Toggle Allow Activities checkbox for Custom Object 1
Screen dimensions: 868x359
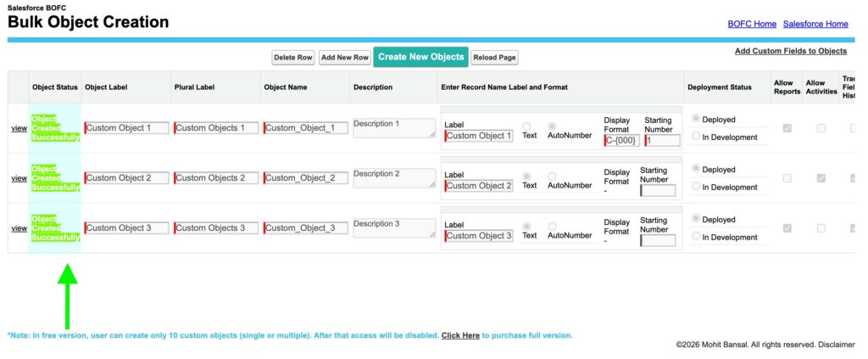tap(821, 128)
